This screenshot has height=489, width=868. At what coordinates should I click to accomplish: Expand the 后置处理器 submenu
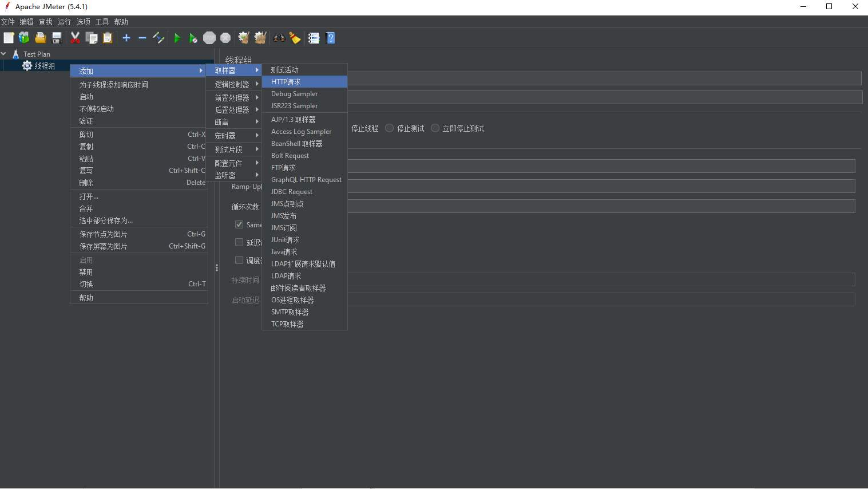tap(234, 110)
